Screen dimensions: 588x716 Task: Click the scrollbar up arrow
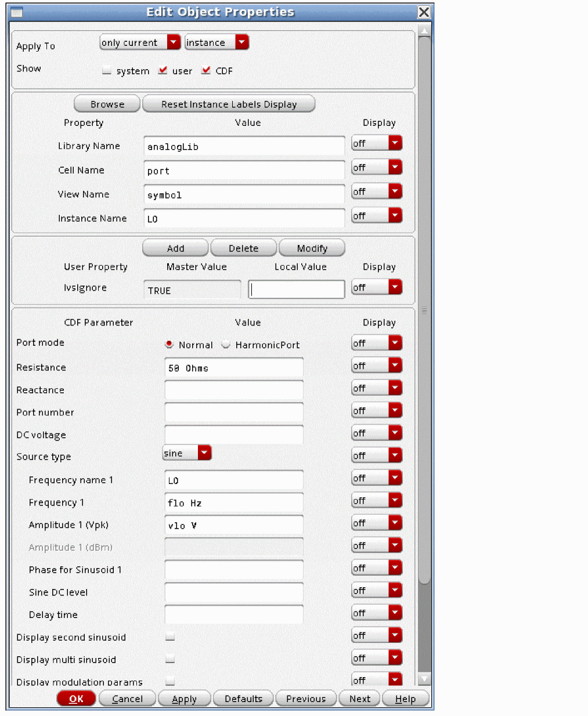click(x=424, y=31)
